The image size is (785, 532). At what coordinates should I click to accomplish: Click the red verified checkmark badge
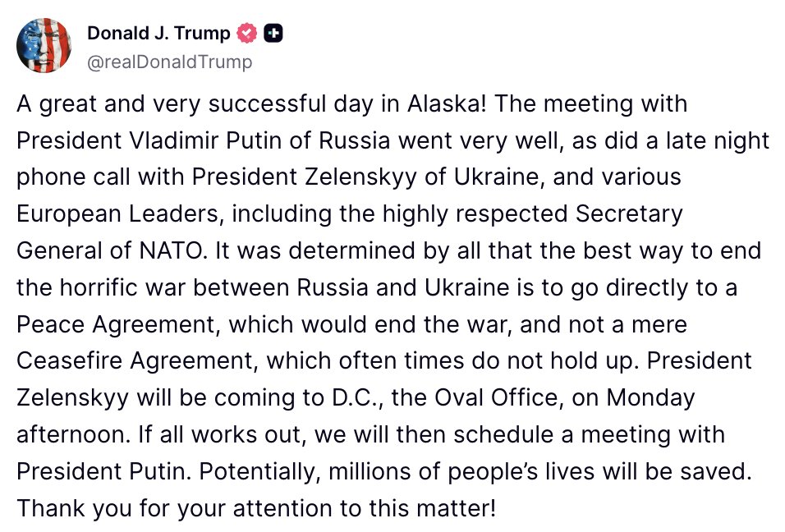[246, 34]
